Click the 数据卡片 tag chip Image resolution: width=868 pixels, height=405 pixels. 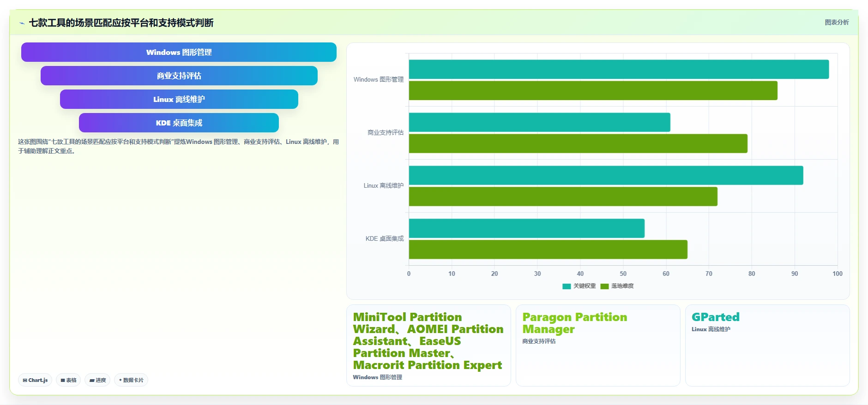coord(131,380)
